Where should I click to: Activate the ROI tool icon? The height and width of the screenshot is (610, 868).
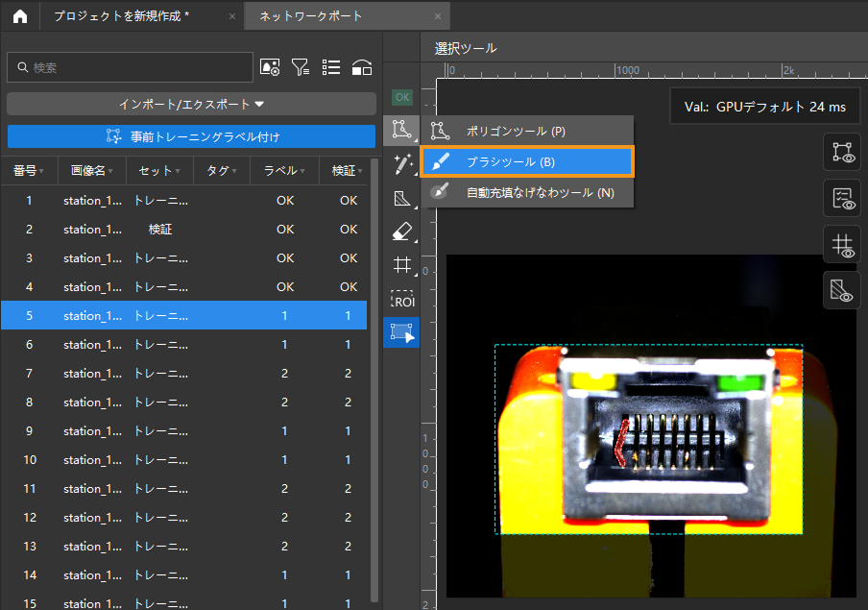[x=402, y=299]
